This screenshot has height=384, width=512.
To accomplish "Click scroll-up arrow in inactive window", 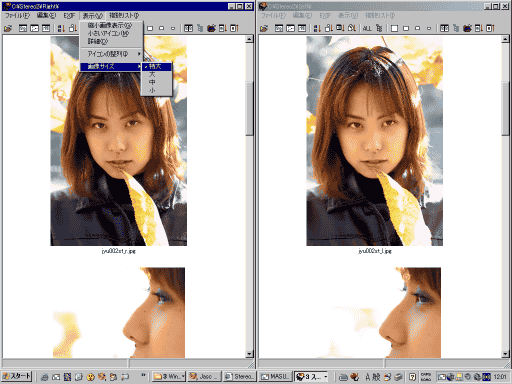I will [505, 39].
